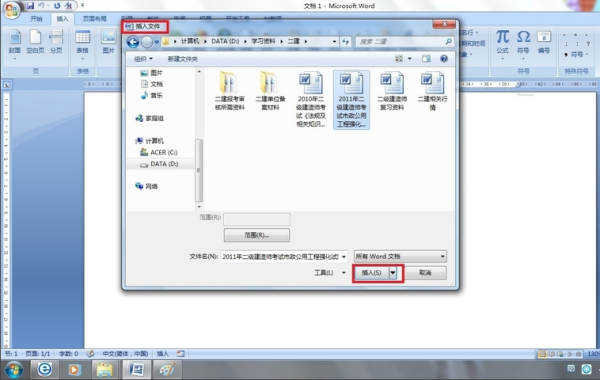Open the file type filter dropdown

click(400, 256)
